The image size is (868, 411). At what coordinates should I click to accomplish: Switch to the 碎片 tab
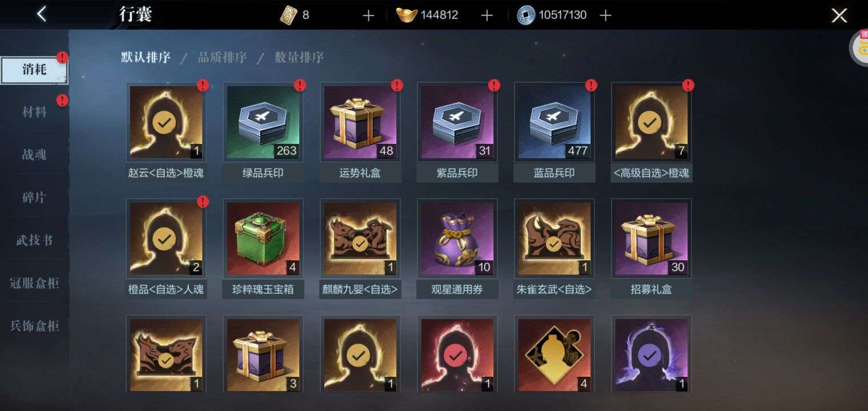pos(34,198)
